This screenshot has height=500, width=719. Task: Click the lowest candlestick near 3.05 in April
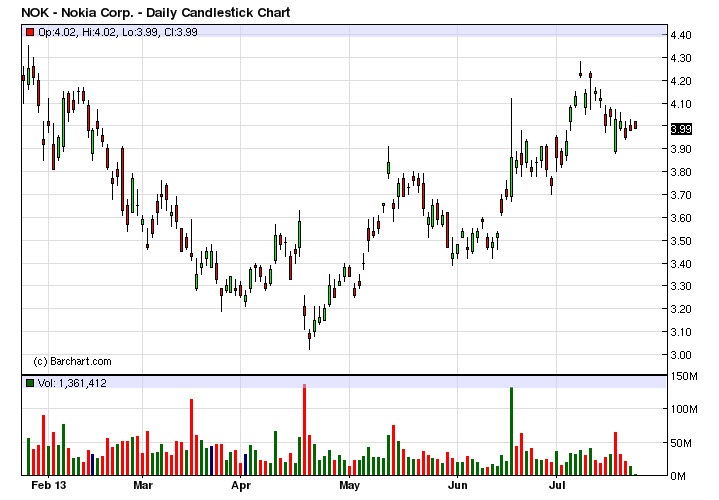(x=310, y=339)
